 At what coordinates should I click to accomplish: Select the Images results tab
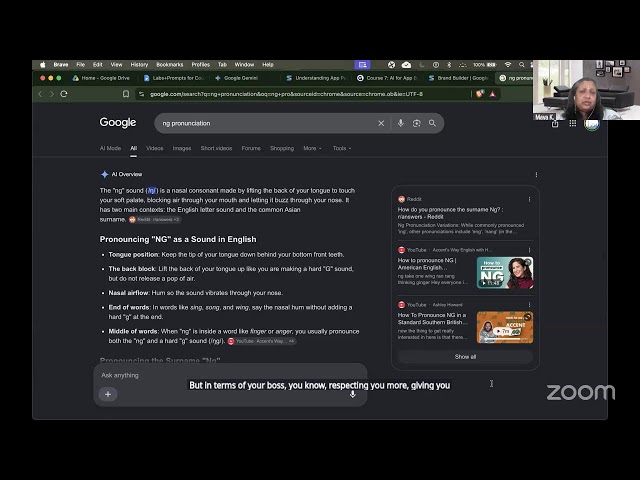(x=182, y=148)
